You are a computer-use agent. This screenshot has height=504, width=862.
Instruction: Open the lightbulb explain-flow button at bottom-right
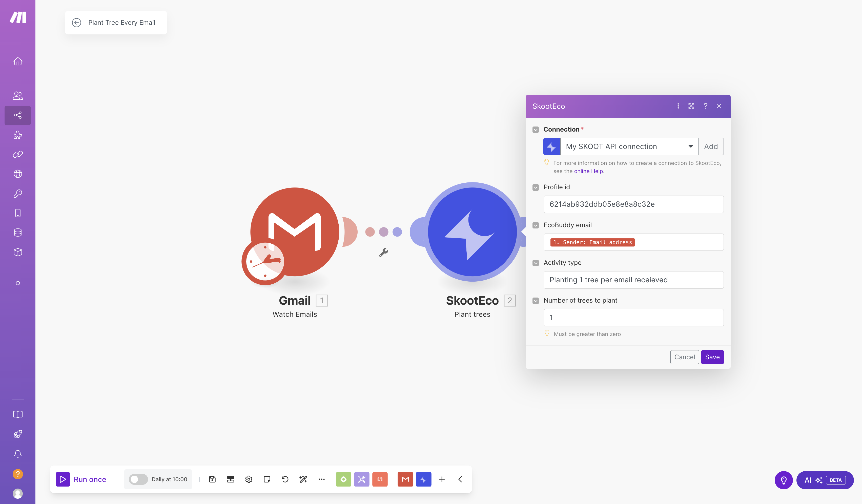(783, 480)
